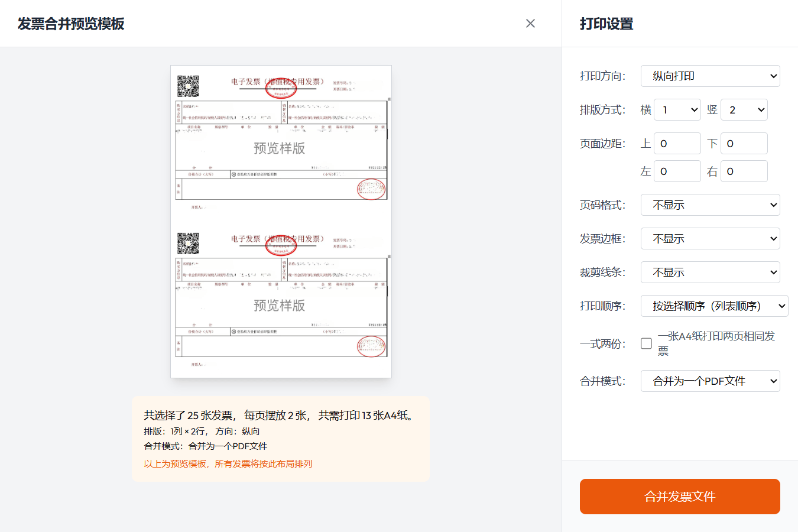Open the 打印顺序 dropdown

point(714,306)
